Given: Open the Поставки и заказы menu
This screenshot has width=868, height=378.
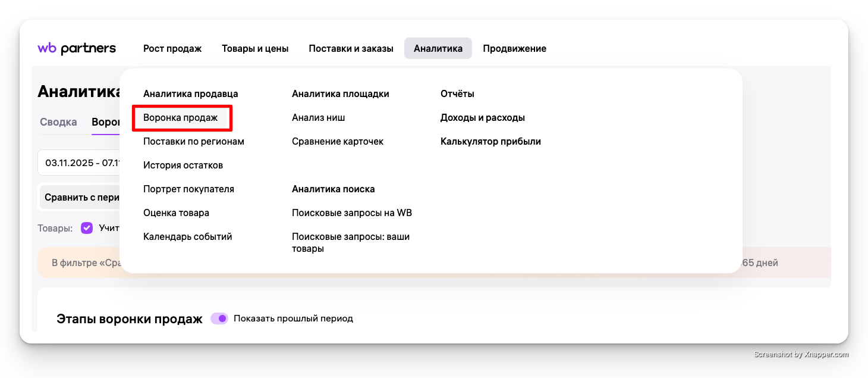Looking at the screenshot, I should pyautogui.click(x=351, y=49).
